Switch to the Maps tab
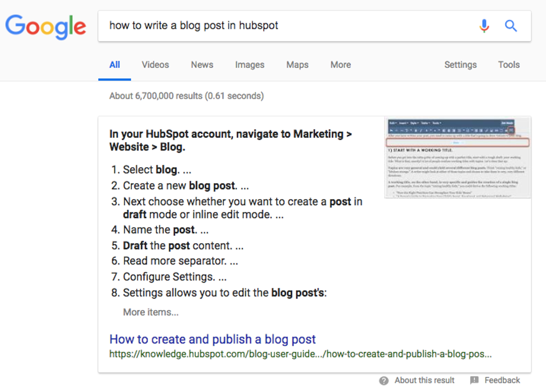The height and width of the screenshot is (392, 546). tap(297, 65)
